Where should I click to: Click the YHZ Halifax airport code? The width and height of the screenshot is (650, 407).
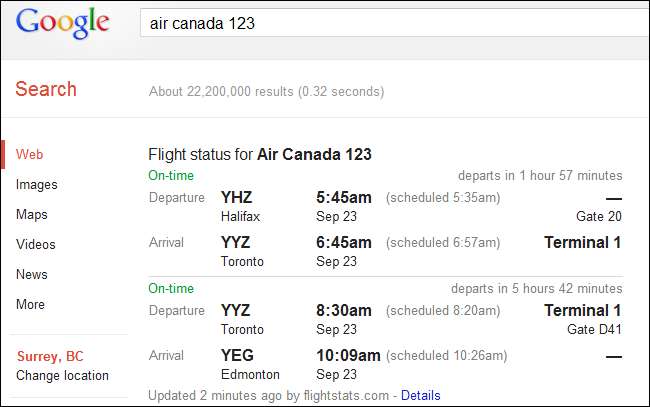(237, 197)
